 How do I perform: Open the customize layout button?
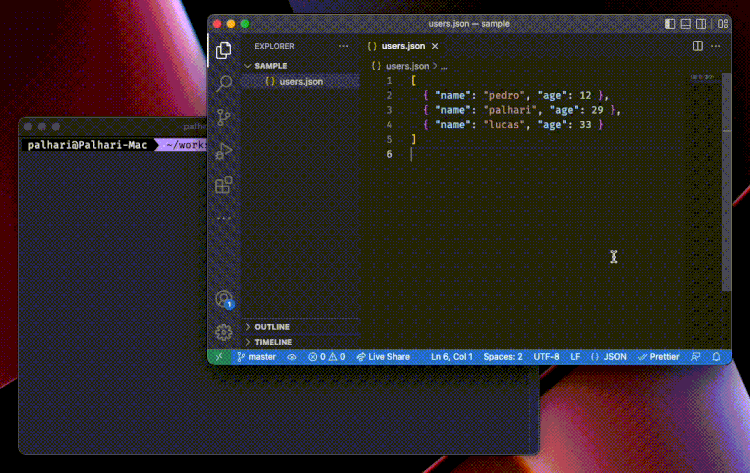[723, 24]
